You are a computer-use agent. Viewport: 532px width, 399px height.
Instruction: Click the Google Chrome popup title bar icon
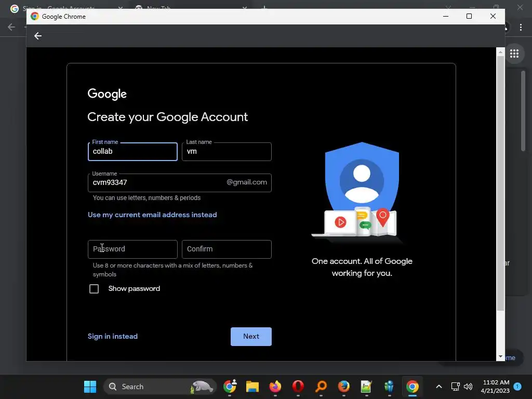click(35, 16)
